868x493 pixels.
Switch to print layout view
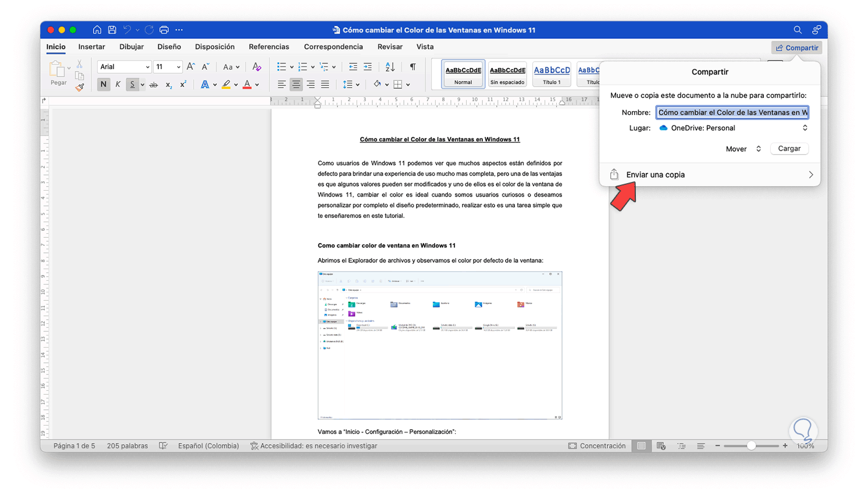(x=641, y=446)
